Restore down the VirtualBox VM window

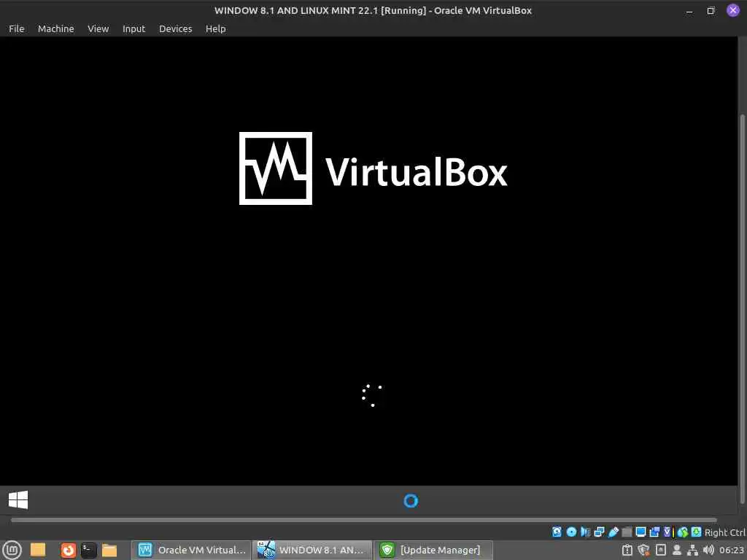pos(711,10)
